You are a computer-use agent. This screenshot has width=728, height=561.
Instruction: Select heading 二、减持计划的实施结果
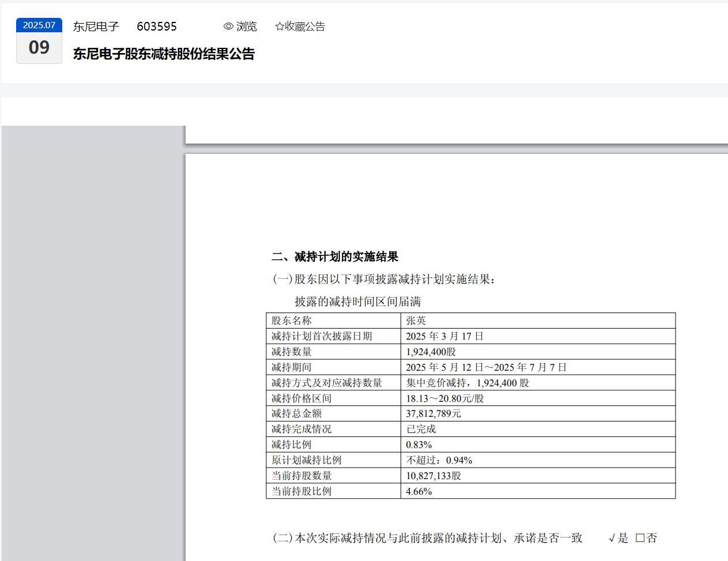335,257
